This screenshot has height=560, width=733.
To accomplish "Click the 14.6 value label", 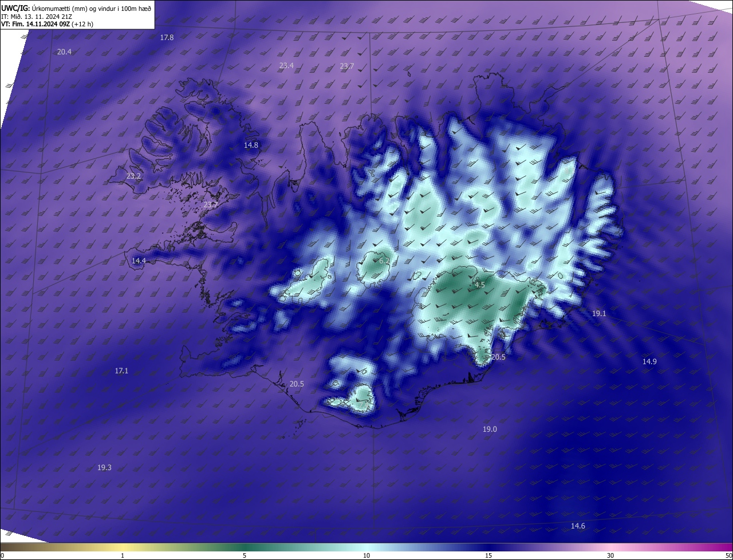I will (x=578, y=526).
